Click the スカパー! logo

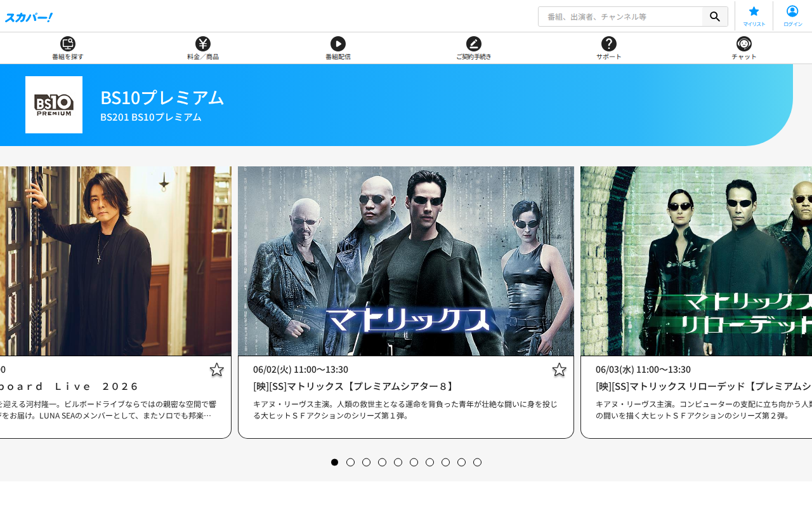tap(29, 17)
